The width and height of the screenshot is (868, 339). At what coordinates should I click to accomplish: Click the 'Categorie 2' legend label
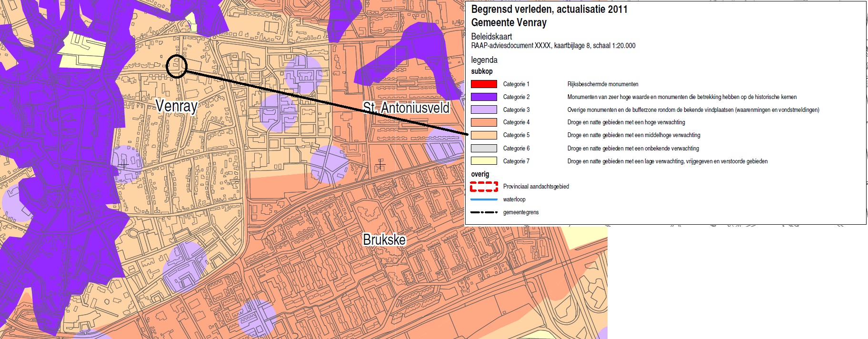click(x=516, y=97)
